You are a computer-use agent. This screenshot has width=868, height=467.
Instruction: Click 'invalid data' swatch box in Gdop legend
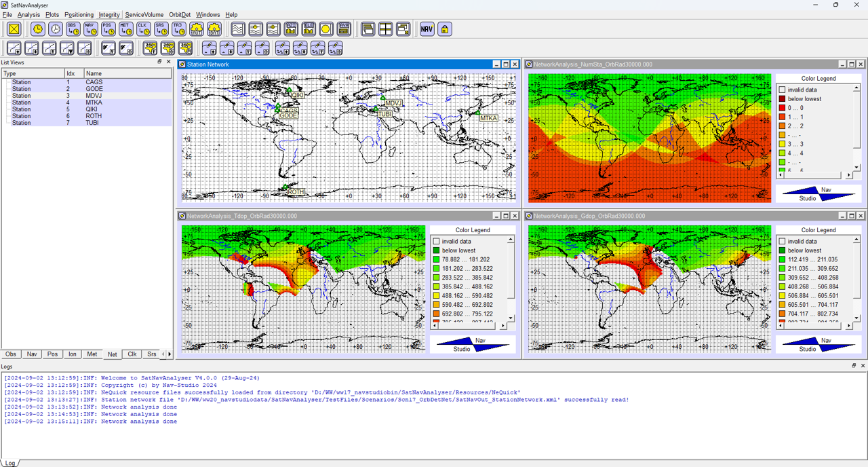click(782, 242)
